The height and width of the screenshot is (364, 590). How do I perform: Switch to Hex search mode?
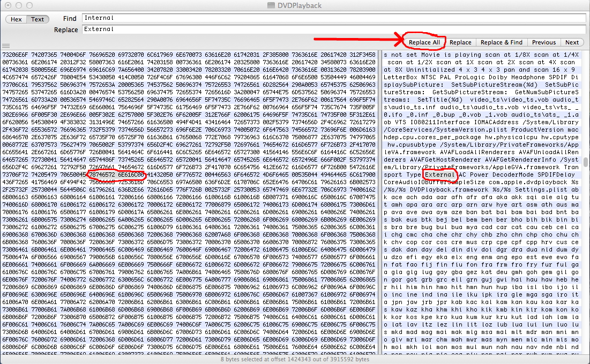tap(16, 19)
